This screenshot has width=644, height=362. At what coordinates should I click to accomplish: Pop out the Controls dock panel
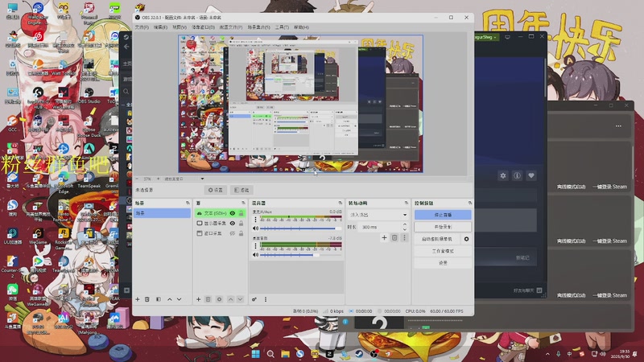[x=469, y=204]
